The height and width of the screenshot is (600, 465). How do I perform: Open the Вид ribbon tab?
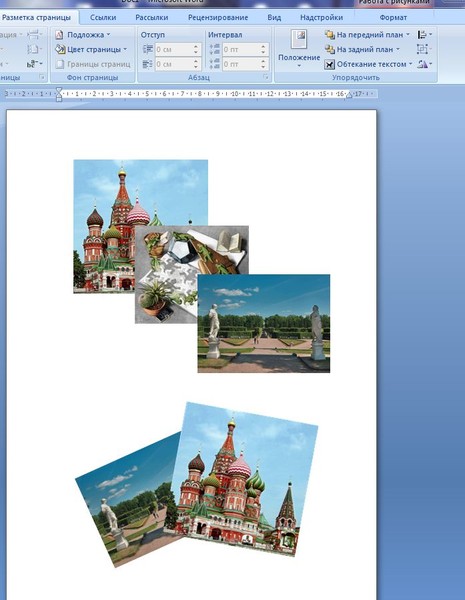(274, 18)
